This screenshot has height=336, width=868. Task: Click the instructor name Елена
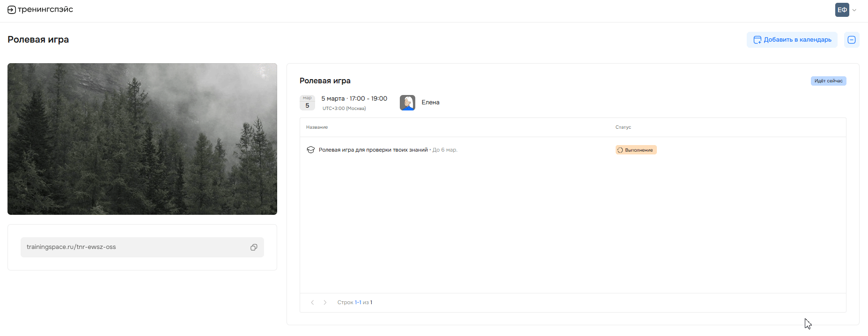(x=430, y=102)
